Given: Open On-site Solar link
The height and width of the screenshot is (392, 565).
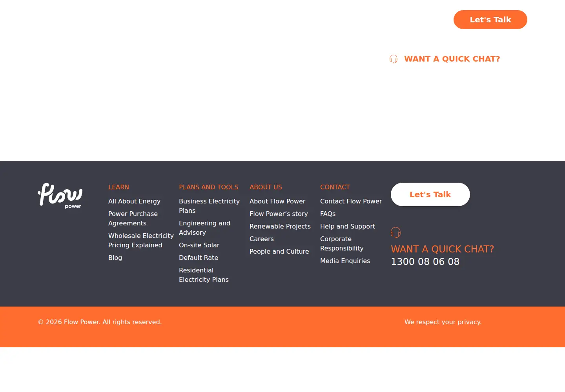Looking at the screenshot, I should (199, 245).
